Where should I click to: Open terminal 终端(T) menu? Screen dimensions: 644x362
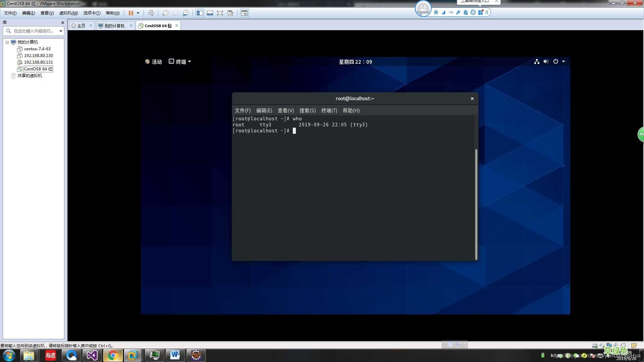click(329, 111)
